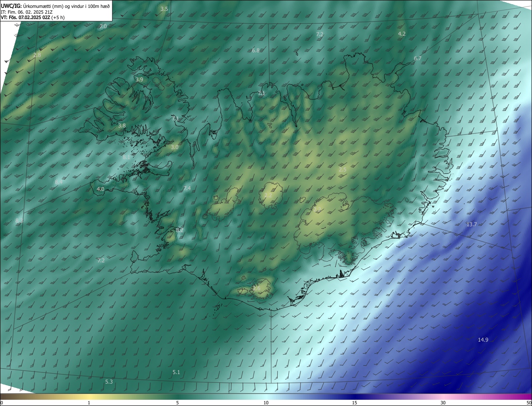Click the 8.1 value over Breiðafjörður
The width and height of the screenshot is (532, 406).
tap(126, 157)
